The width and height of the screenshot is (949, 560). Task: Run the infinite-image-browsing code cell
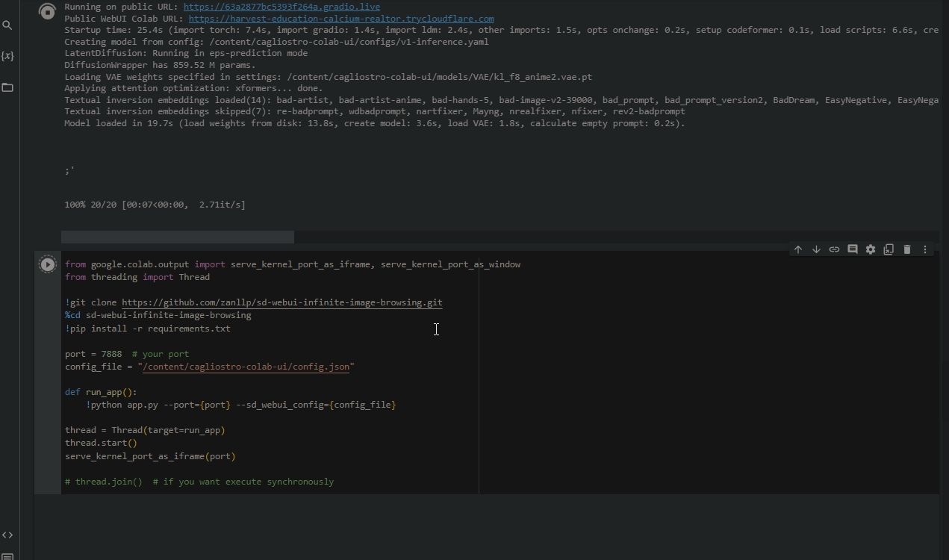click(47, 264)
